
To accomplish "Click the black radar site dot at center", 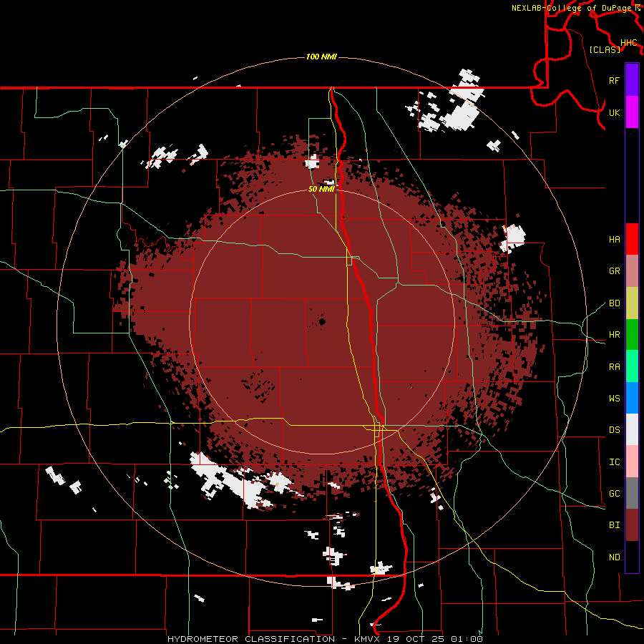I will (x=323, y=321).
